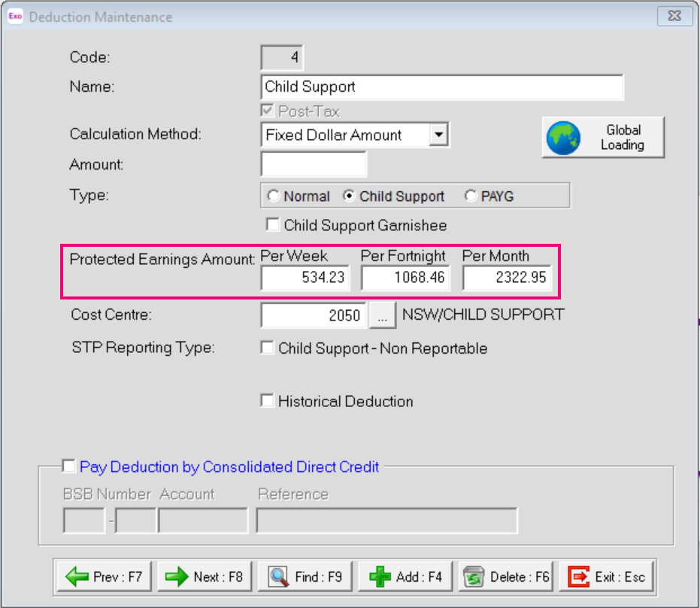
Task: Click the Global Loading globe button
Action: click(x=603, y=137)
